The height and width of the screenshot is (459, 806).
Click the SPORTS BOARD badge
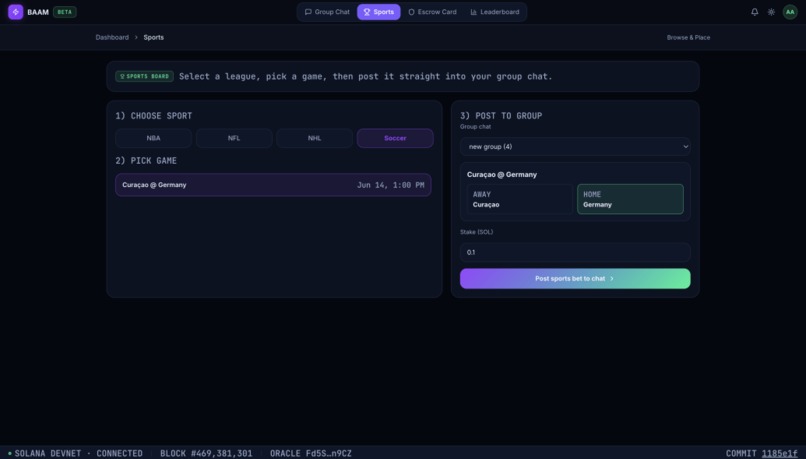144,77
